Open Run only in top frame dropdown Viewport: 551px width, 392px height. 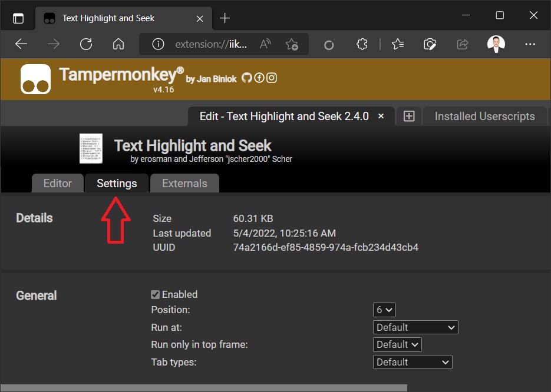pos(397,345)
